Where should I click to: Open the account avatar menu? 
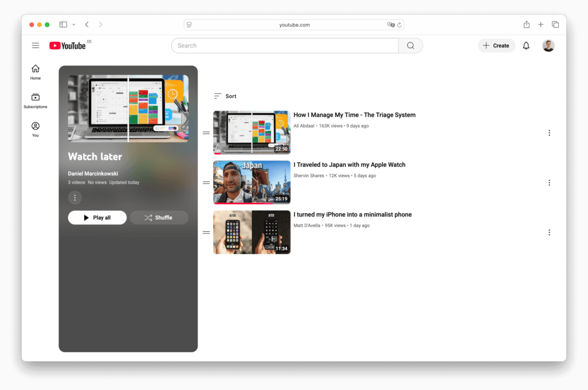pyautogui.click(x=548, y=46)
